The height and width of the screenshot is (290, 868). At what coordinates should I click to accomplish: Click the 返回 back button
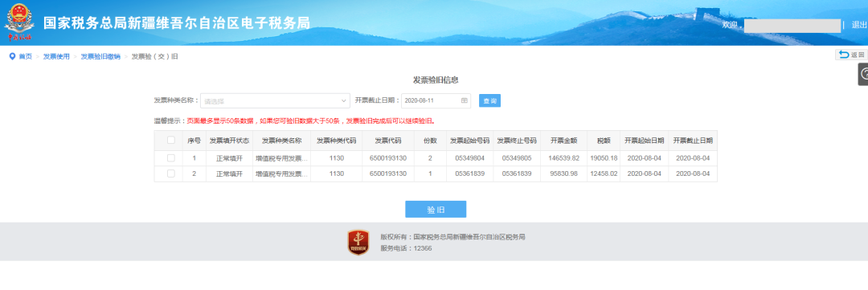(x=851, y=55)
